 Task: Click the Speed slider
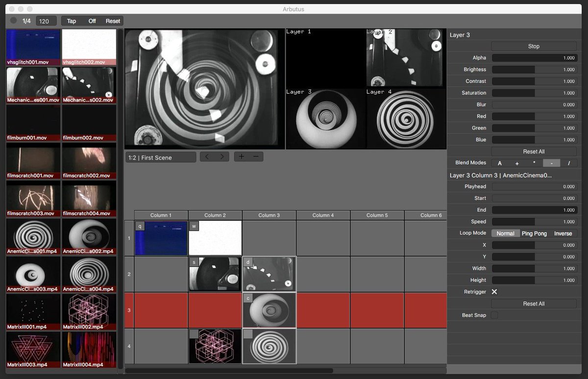point(534,222)
